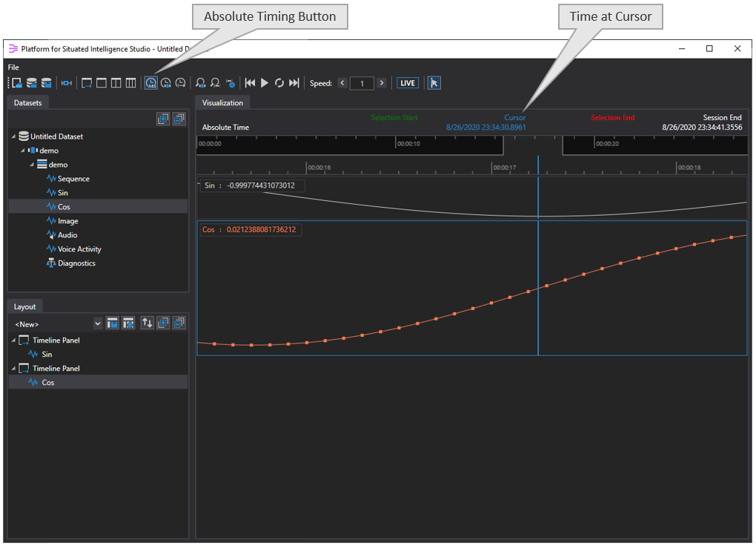The height and width of the screenshot is (546, 756).
Task: Select the Absolute Timing button
Action: pyautogui.click(x=150, y=82)
